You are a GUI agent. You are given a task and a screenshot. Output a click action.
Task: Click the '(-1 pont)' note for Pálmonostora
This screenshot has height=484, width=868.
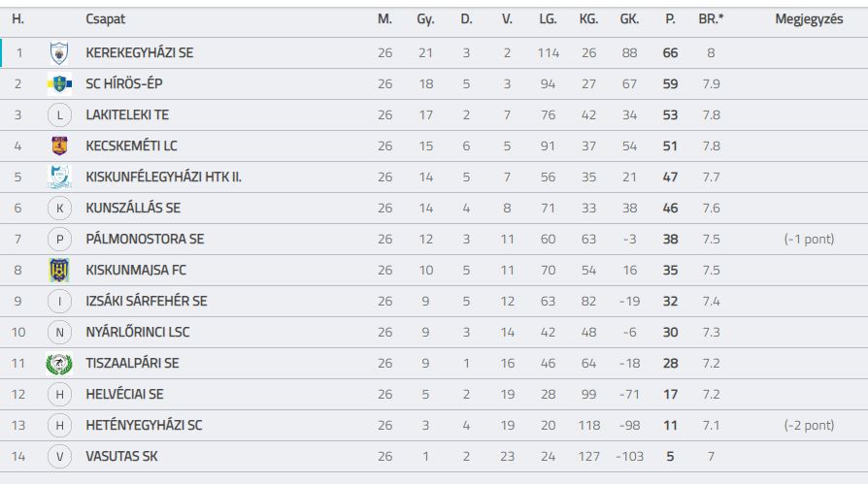pos(809,239)
